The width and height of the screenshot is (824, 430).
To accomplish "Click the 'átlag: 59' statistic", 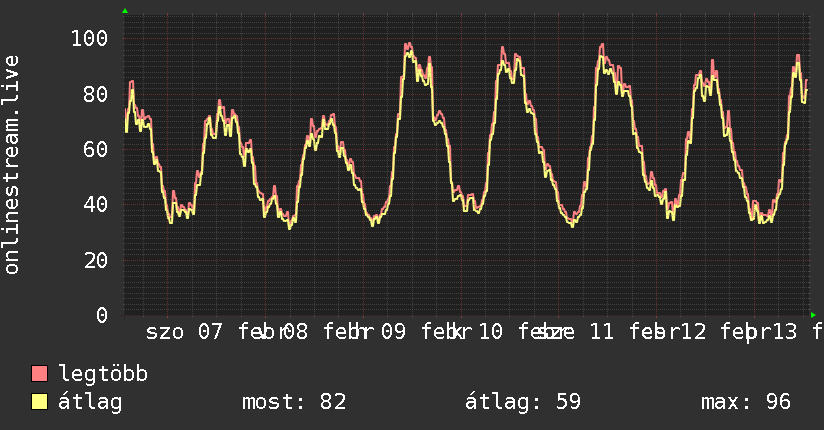I will tap(523, 402).
